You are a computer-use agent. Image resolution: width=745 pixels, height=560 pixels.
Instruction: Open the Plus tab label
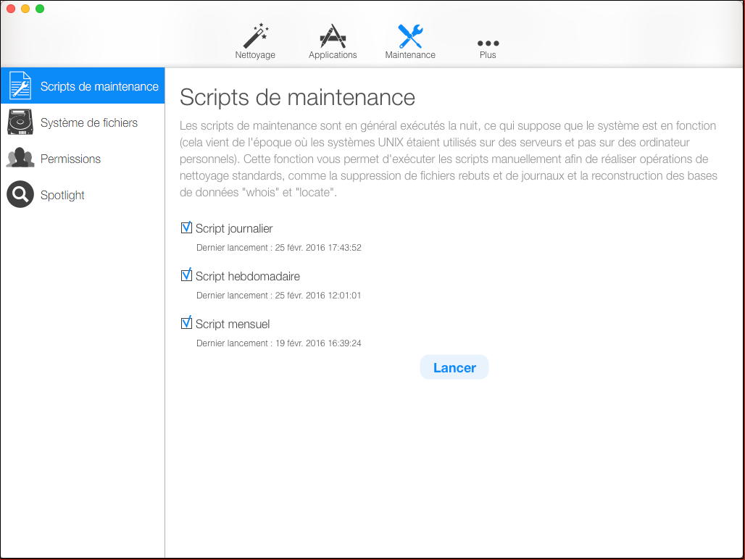(488, 55)
